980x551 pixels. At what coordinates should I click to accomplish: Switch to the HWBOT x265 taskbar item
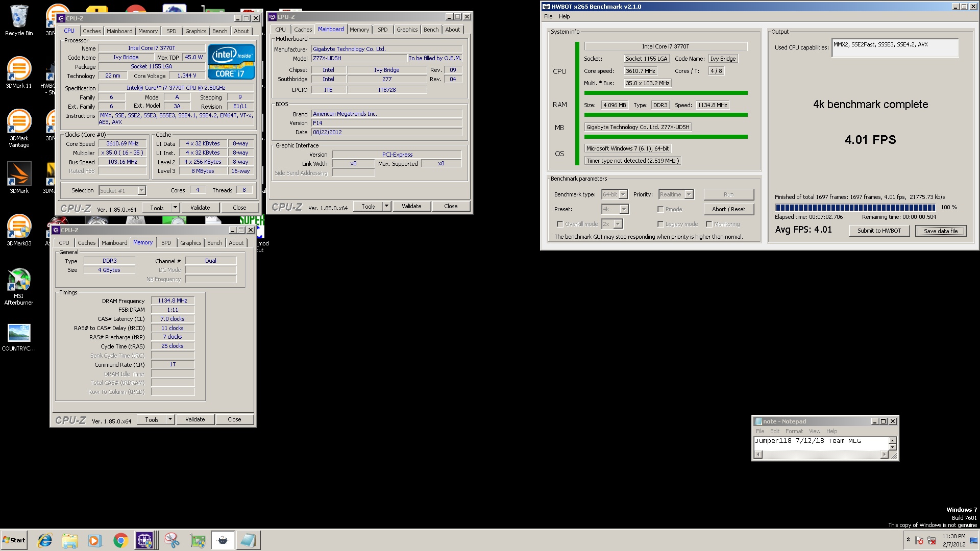[223, 540]
